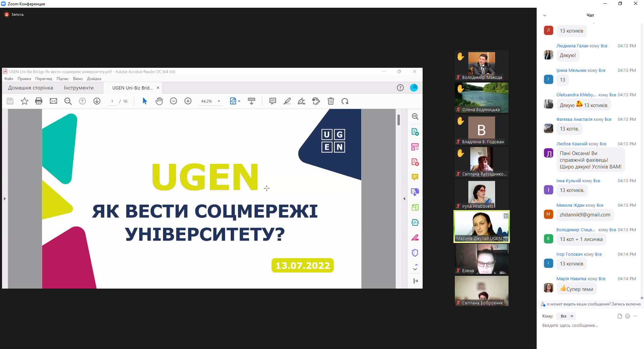Click sender name Любов Квасній in chat
Image resolution: width=644 pixels, height=349 pixels.
click(x=572, y=144)
